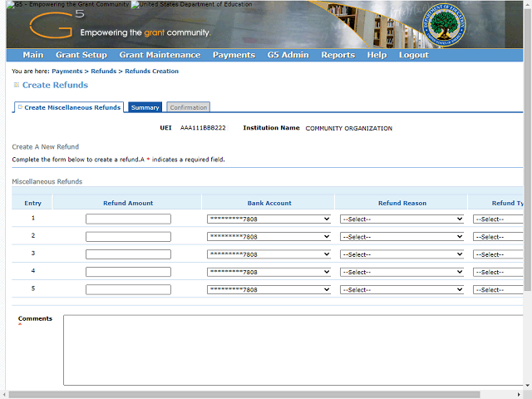
Task: Expand Refund Reason dropdown for entry 5
Action: 401,290
